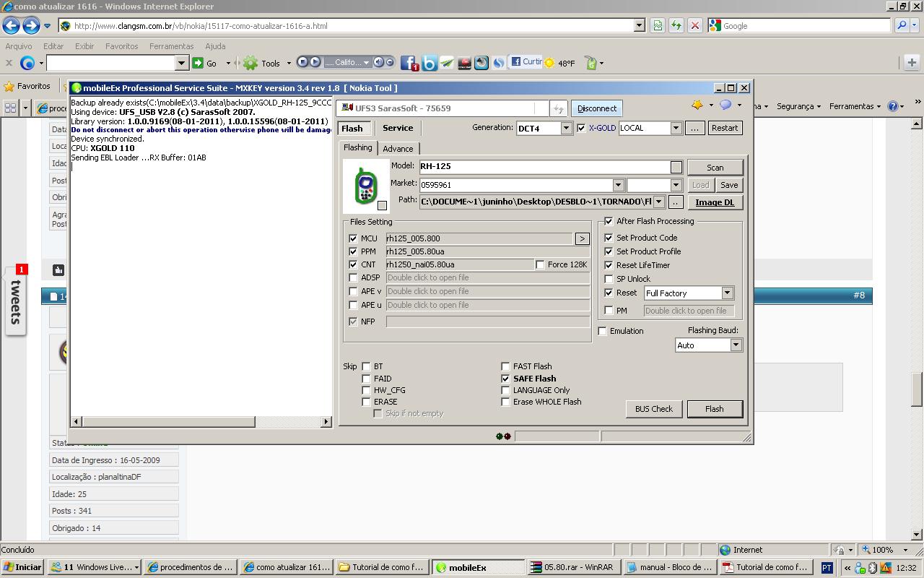Toggle After Flash Processing checkbox

609,221
